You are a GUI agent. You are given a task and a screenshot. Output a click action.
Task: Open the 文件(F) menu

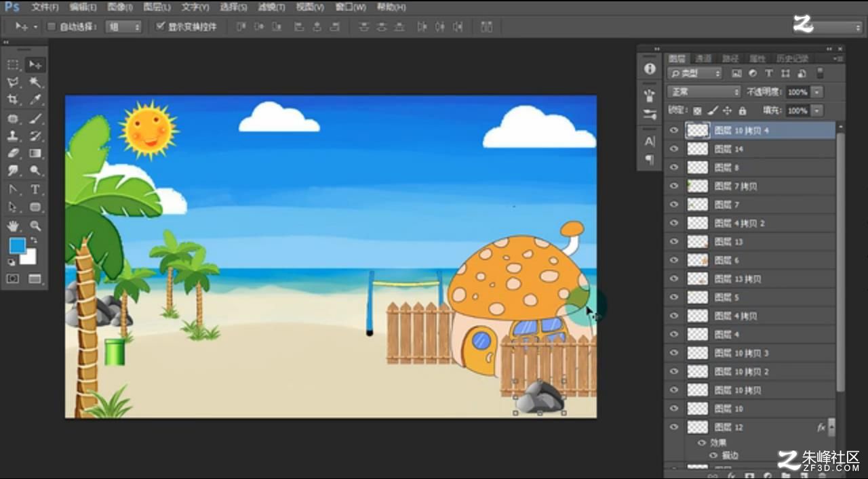(x=45, y=7)
